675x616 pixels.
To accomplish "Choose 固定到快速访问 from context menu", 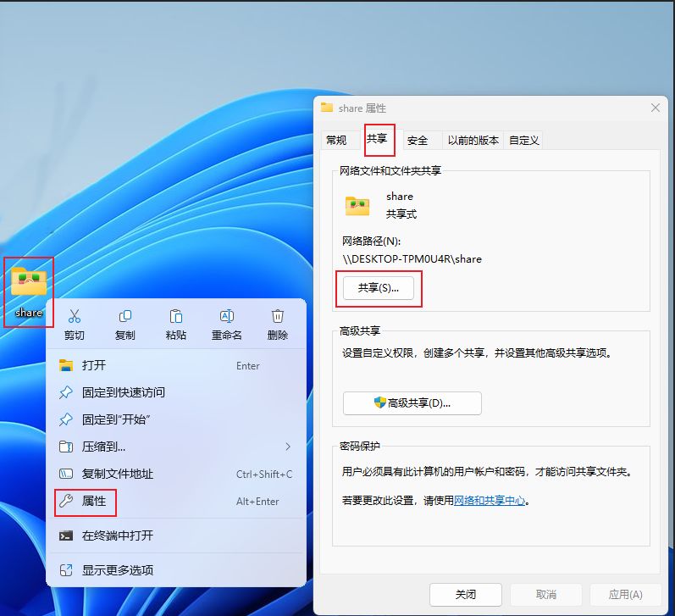I will pos(123,392).
